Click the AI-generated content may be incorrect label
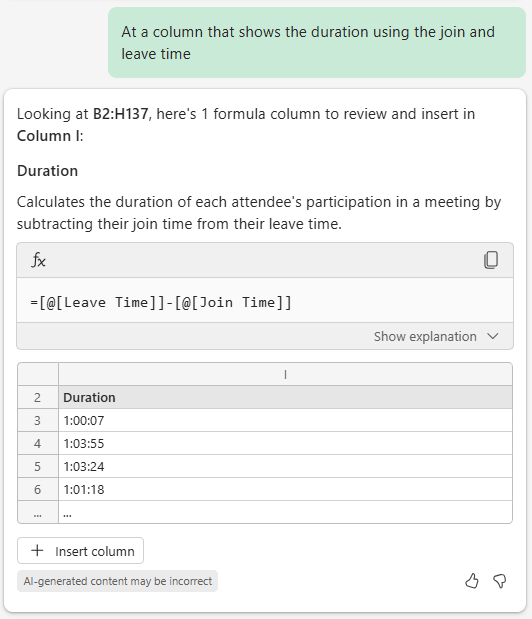The image size is (532, 619). pyautogui.click(x=118, y=581)
